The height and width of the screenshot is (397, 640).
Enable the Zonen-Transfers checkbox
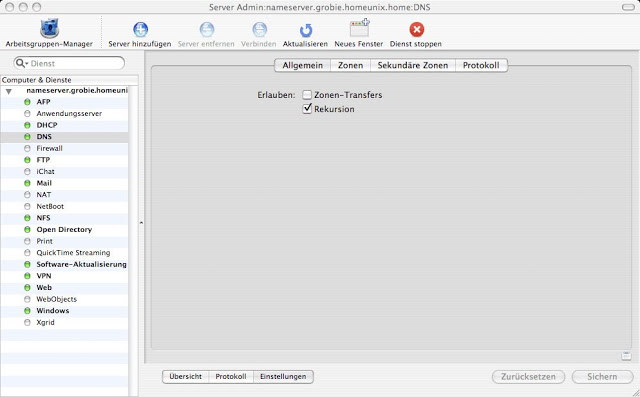click(307, 95)
